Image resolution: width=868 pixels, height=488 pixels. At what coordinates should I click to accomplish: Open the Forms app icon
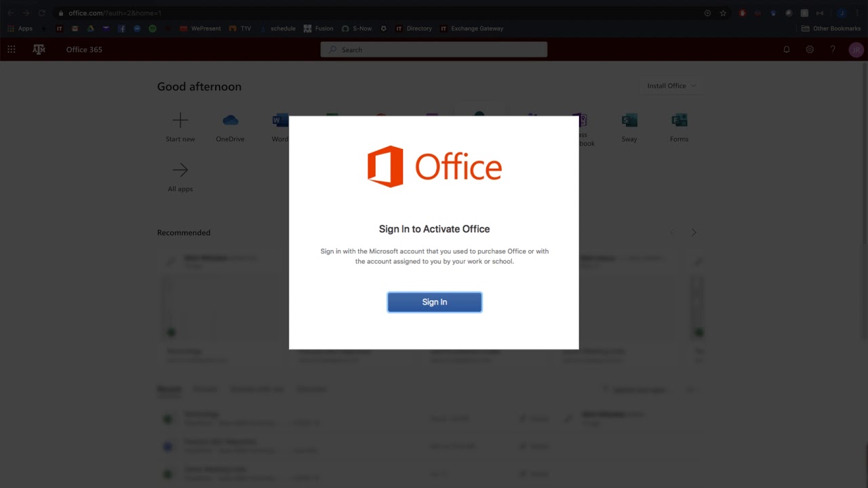tap(679, 121)
